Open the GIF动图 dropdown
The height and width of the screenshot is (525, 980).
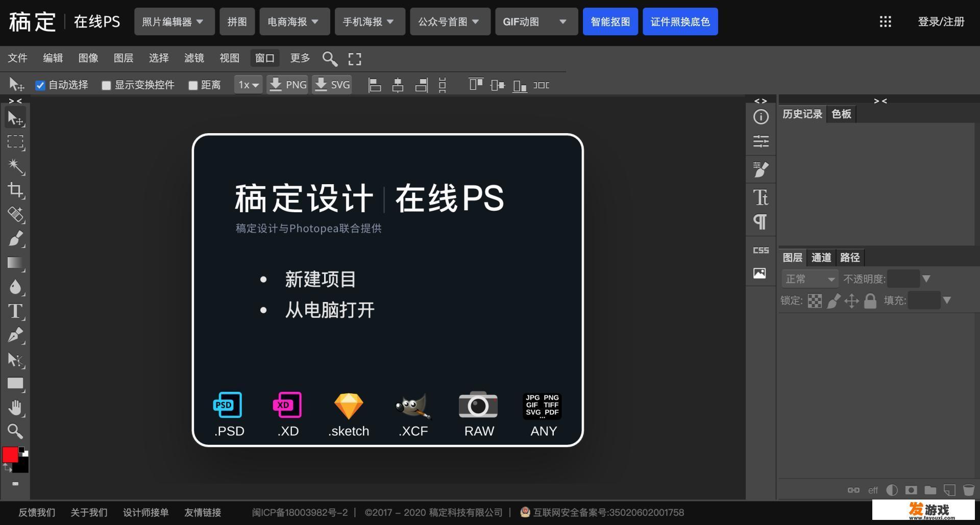click(x=536, y=21)
